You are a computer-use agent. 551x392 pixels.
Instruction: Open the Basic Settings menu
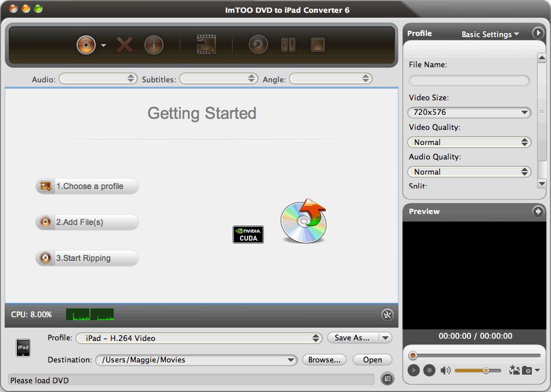pyautogui.click(x=490, y=34)
